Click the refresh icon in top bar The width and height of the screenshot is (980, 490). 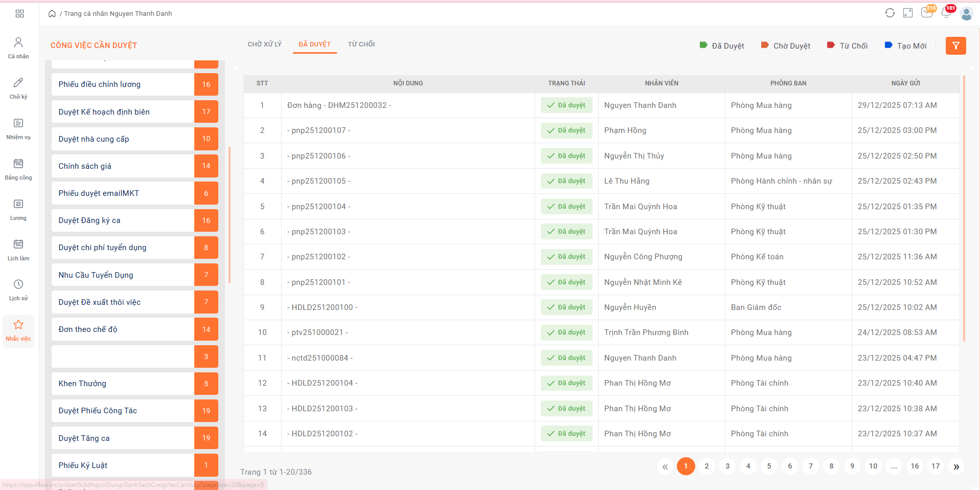pos(890,13)
